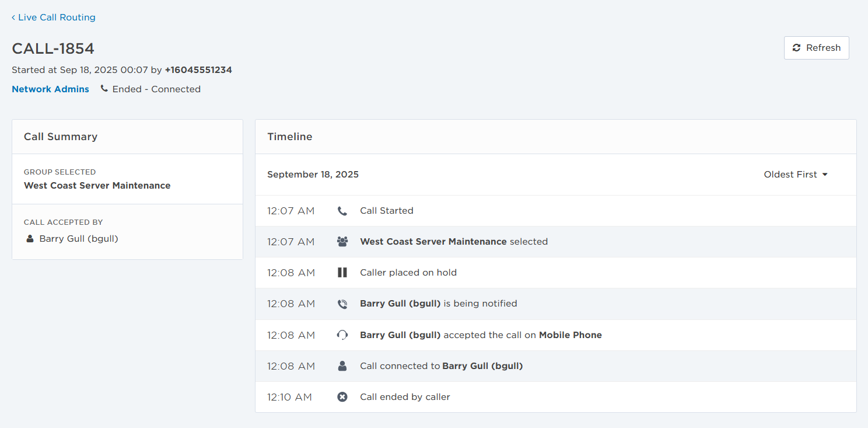Viewport: 868px width, 428px height.
Task: Click the GROUP SELECTED label
Action: tap(60, 172)
